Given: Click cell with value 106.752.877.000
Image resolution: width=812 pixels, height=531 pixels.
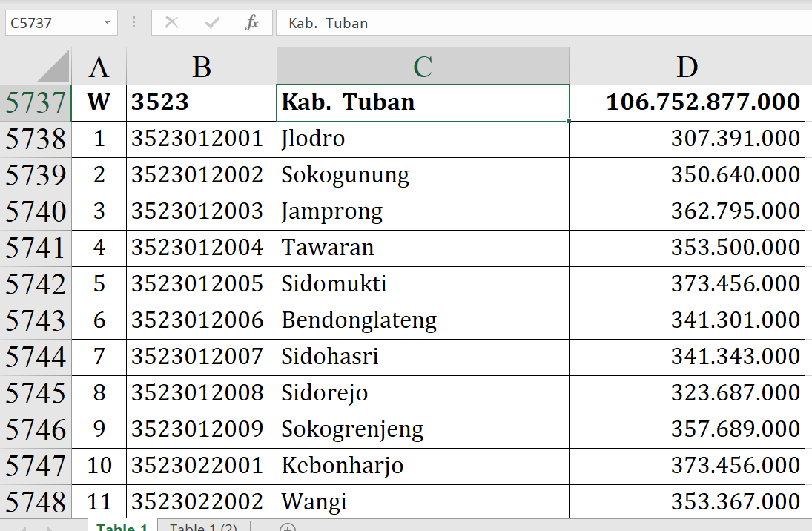Looking at the screenshot, I should pos(687,102).
